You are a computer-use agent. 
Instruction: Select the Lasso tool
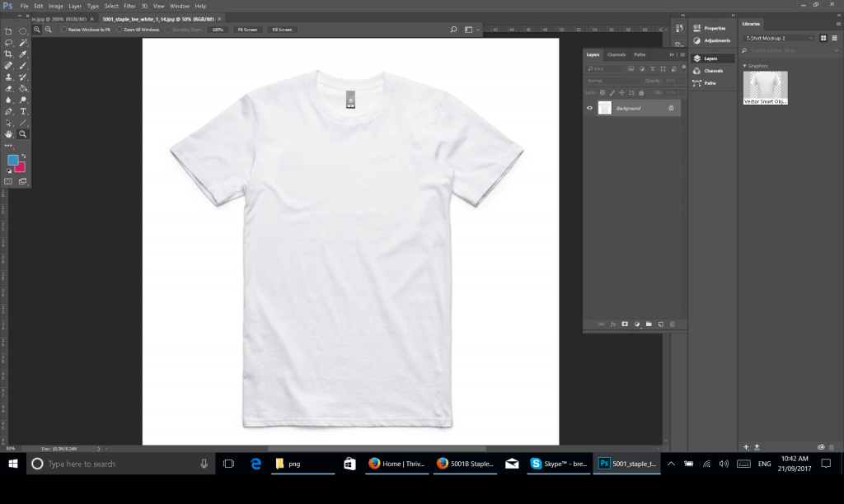coord(8,43)
